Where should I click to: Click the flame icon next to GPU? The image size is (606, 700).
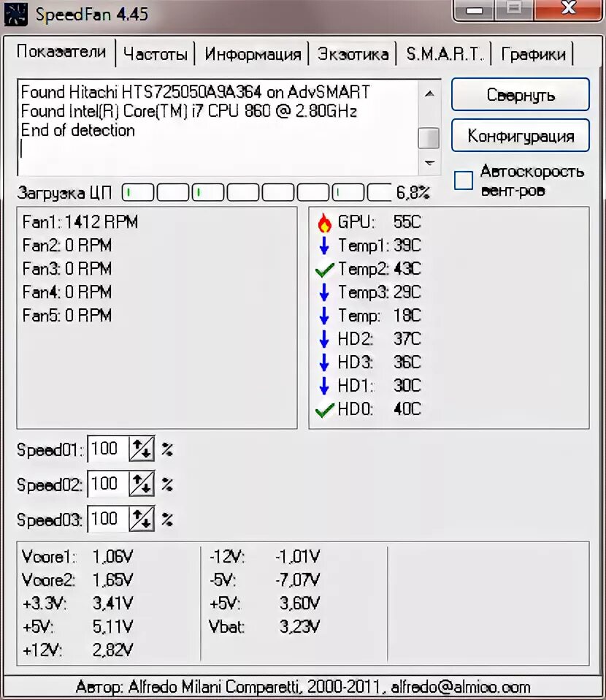324,222
